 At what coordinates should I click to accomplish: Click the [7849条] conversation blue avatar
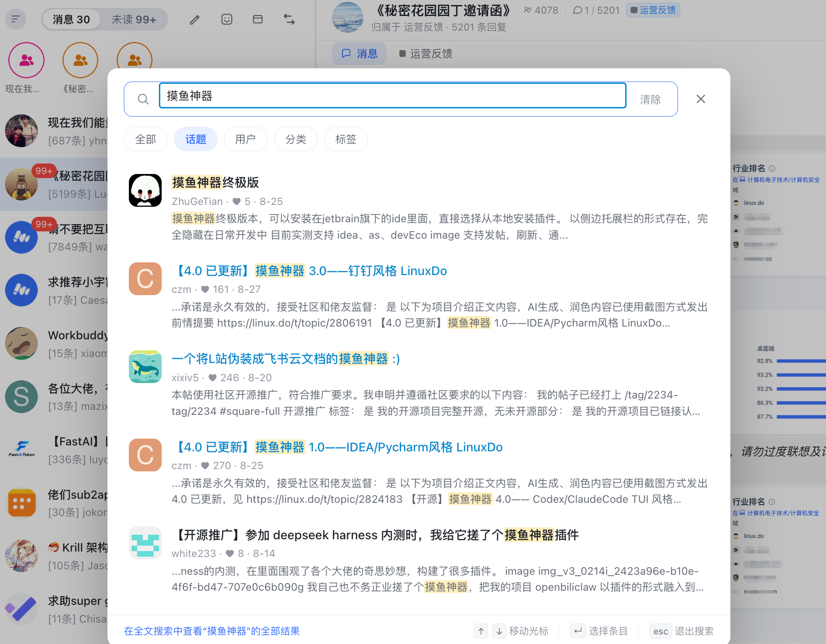[x=21, y=237]
